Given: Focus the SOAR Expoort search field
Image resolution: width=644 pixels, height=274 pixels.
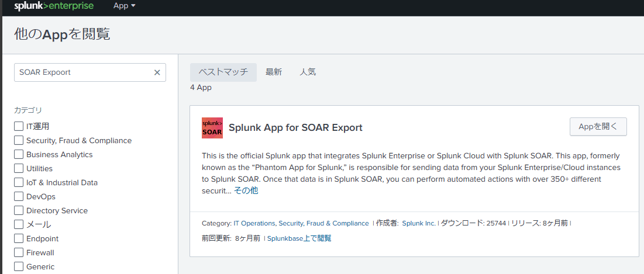Looking at the screenshot, I should point(90,72).
